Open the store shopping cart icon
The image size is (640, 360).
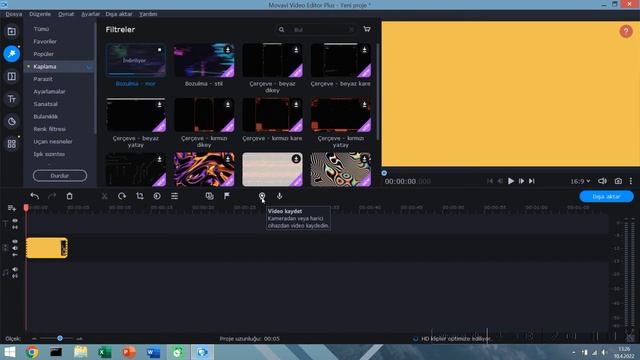[367, 29]
